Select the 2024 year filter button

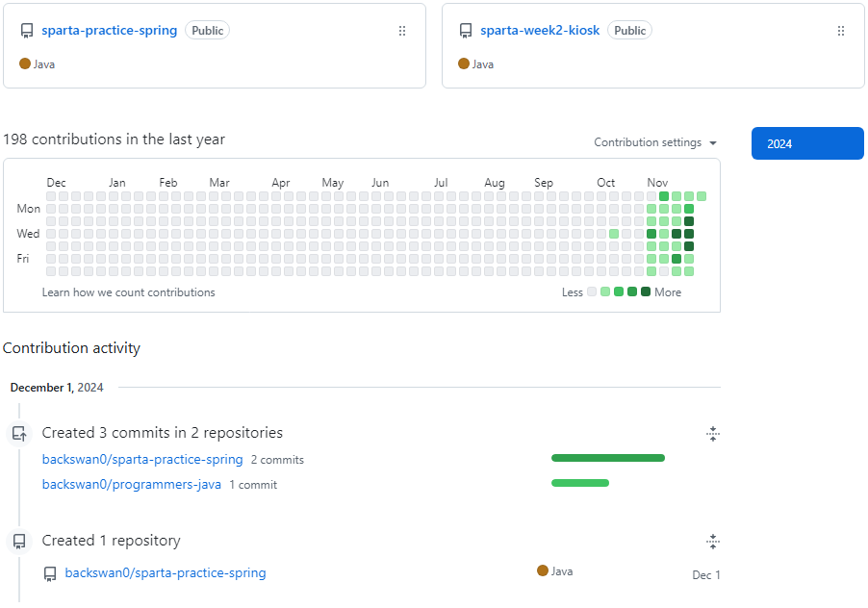pos(807,144)
